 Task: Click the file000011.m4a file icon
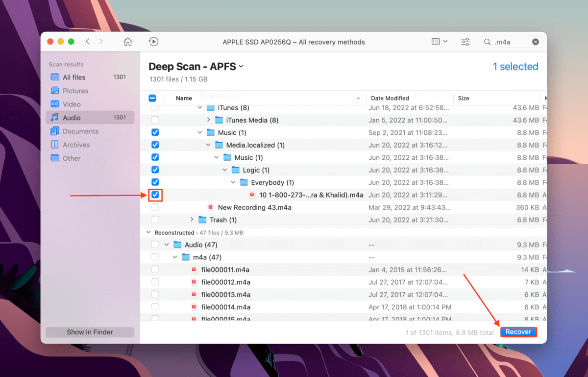tap(194, 270)
